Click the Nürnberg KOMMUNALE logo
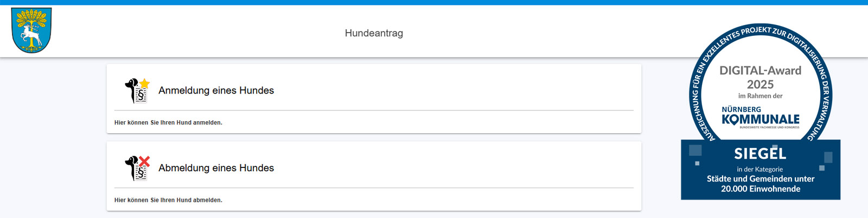868x218 pixels. [761, 117]
